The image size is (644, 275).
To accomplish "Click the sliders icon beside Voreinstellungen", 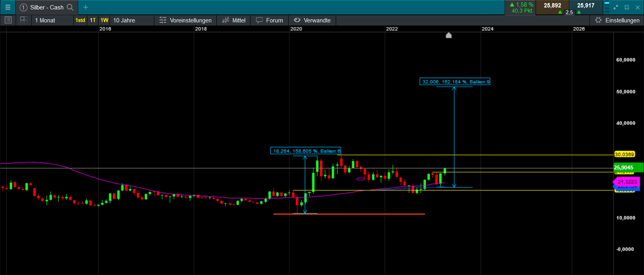I will (163, 20).
